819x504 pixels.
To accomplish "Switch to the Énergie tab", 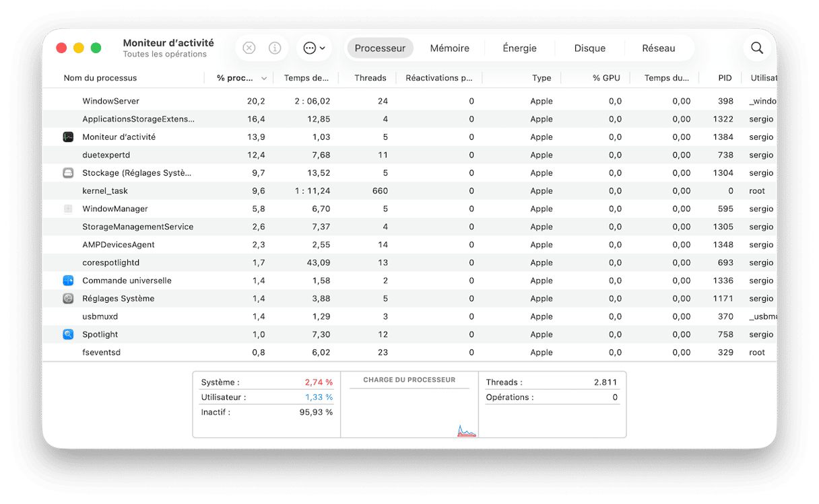I will coord(519,48).
